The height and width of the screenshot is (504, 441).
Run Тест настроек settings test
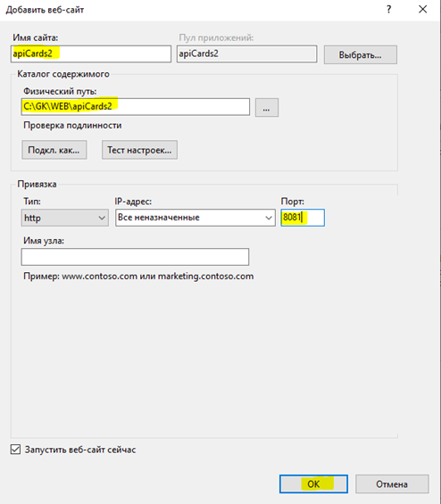tap(139, 150)
